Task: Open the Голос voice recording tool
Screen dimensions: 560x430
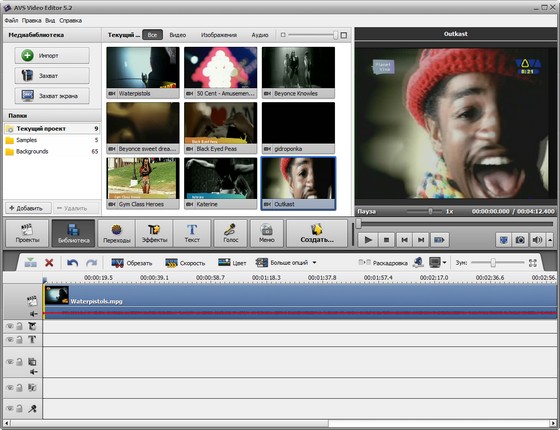Action: [x=230, y=234]
